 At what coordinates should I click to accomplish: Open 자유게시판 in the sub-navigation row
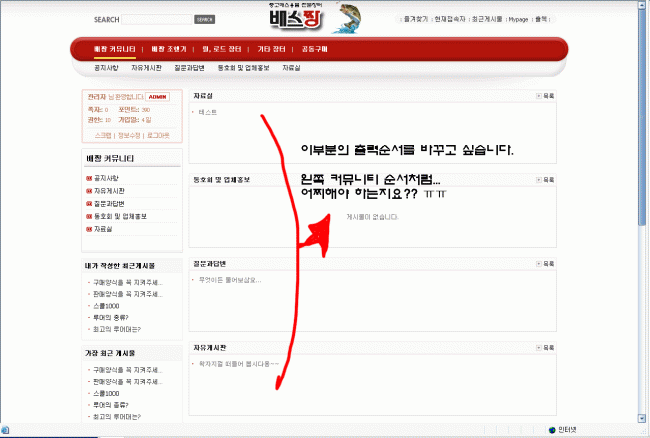tap(146, 68)
